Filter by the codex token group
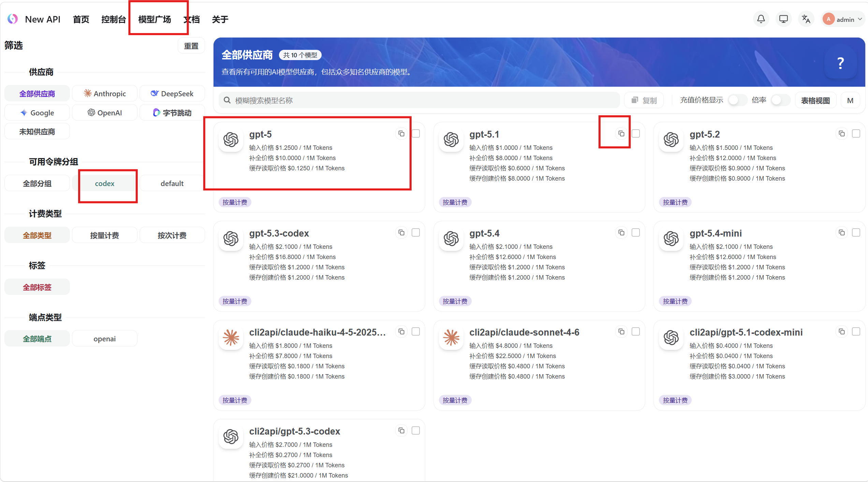The image size is (868, 482). (x=105, y=183)
